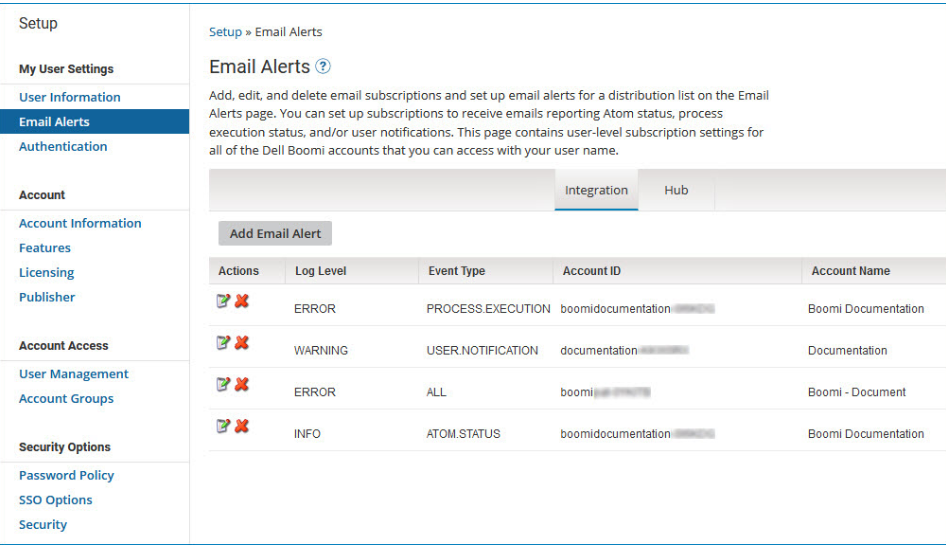Edit the ERROR ALL alert row
The image size is (946, 547).
(x=223, y=384)
